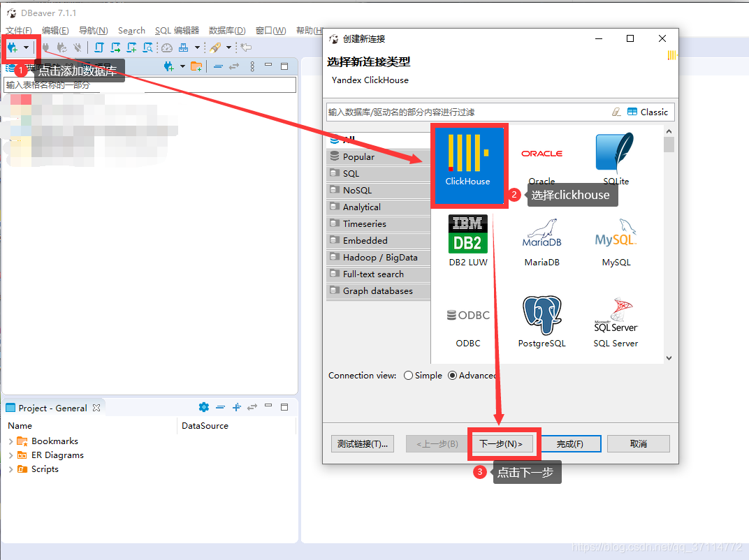Click the Reconnect plug toolbar icon
Screen dimensions: 749x560
(61, 47)
